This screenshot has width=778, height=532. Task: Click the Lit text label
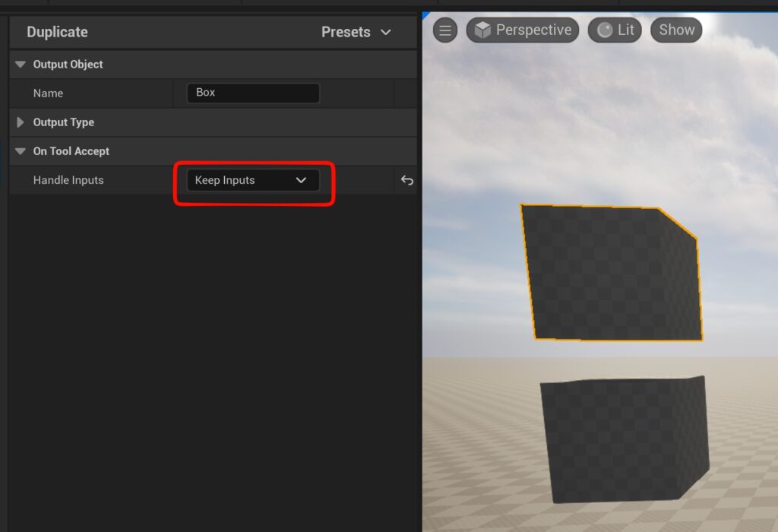tap(626, 30)
